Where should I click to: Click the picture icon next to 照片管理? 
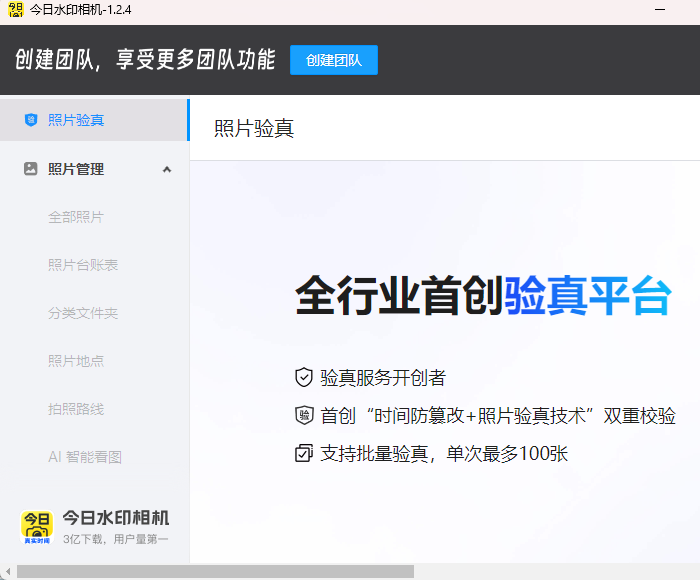click(30, 169)
